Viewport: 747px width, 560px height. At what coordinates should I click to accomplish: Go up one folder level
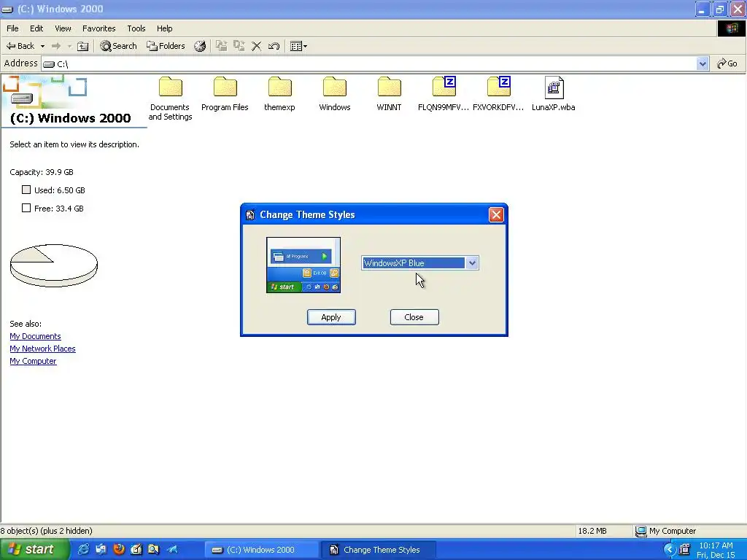[83, 46]
